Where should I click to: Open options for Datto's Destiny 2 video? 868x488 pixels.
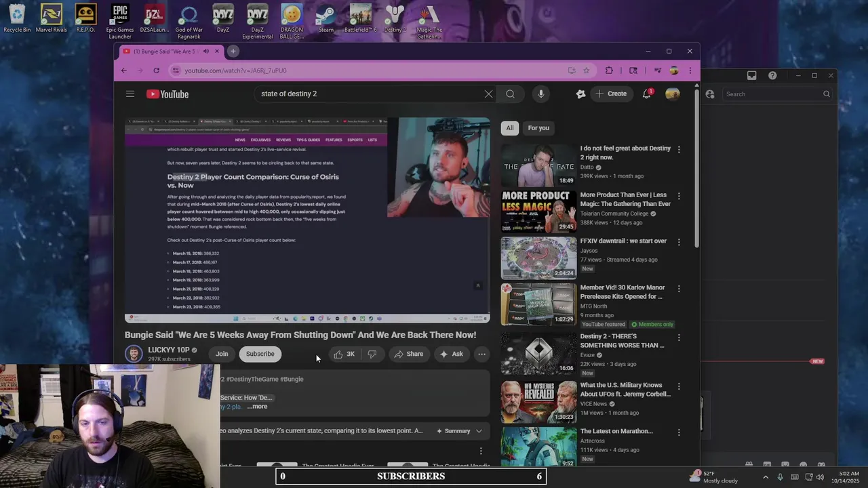[679, 149]
